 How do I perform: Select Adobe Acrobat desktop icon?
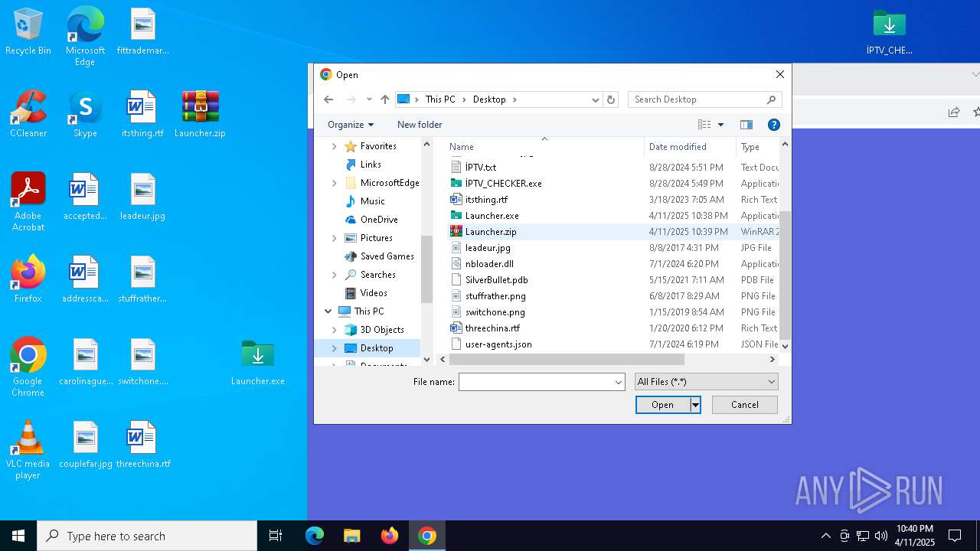click(x=28, y=202)
